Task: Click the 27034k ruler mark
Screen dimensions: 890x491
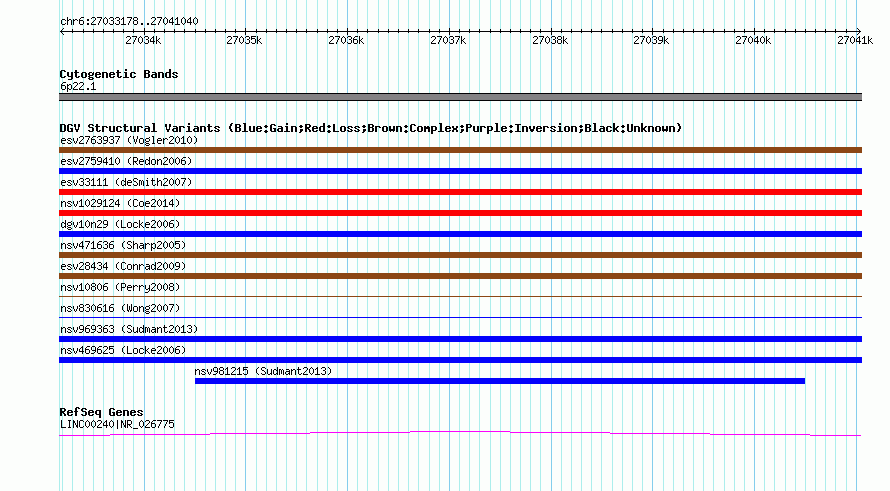Action: pyautogui.click(x=143, y=40)
